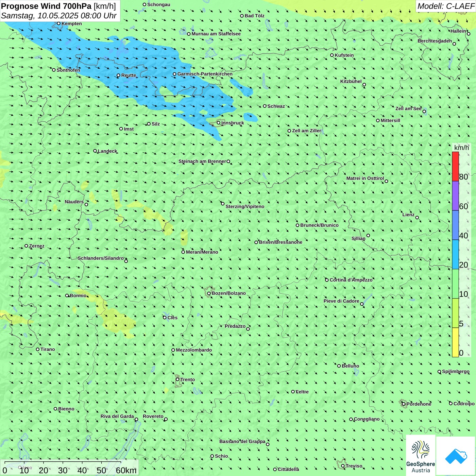The image size is (476, 476).
Task: Click the blue cloud logo icon
Action: tap(456, 456)
